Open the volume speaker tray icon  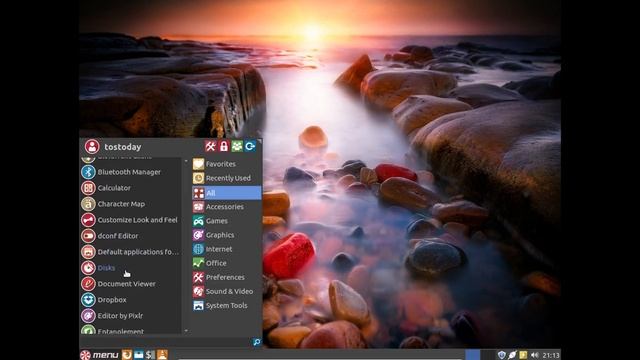(534, 355)
